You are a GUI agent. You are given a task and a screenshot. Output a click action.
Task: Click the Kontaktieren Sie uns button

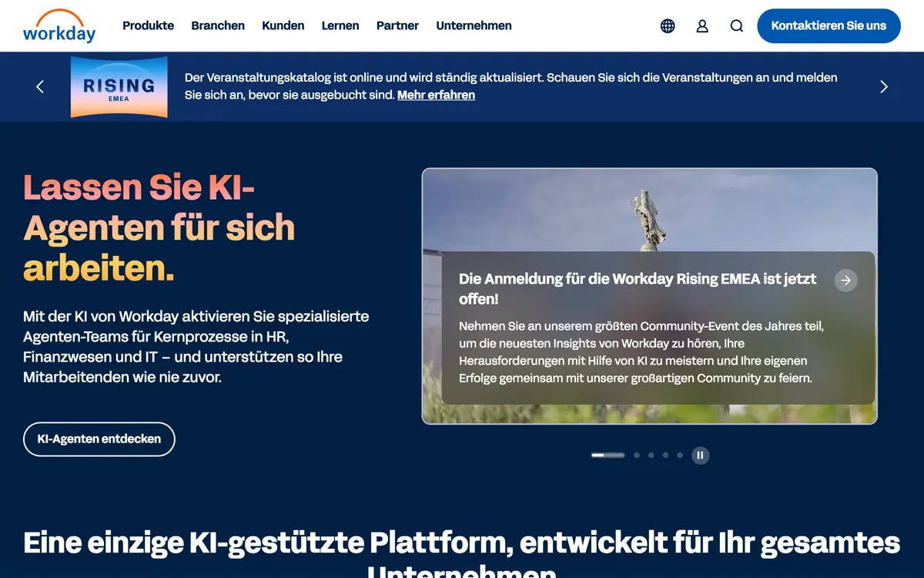829,26
